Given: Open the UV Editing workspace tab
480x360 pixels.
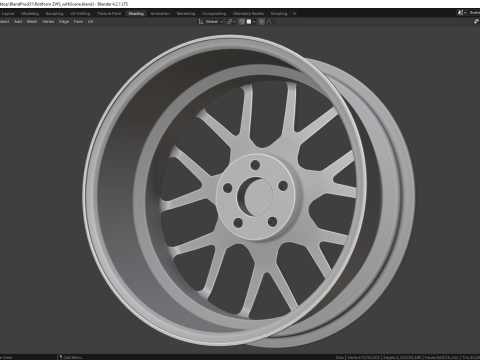Looking at the screenshot, I should coord(80,14).
